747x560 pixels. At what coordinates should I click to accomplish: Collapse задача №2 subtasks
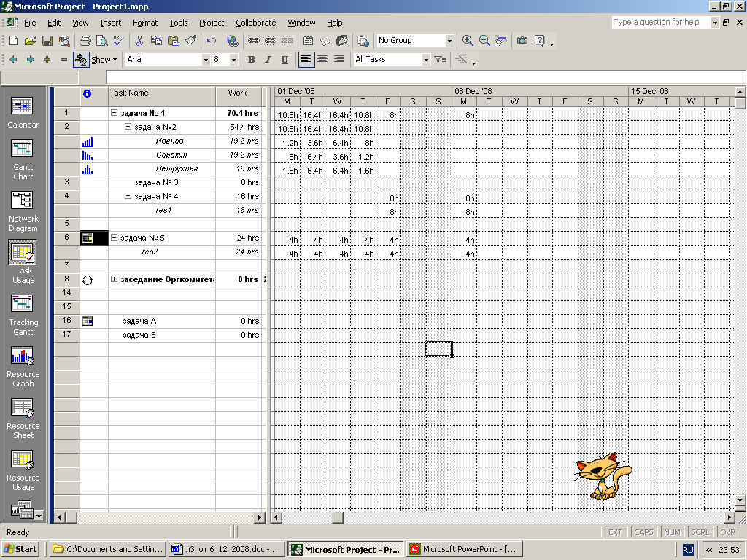coord(128,127)
